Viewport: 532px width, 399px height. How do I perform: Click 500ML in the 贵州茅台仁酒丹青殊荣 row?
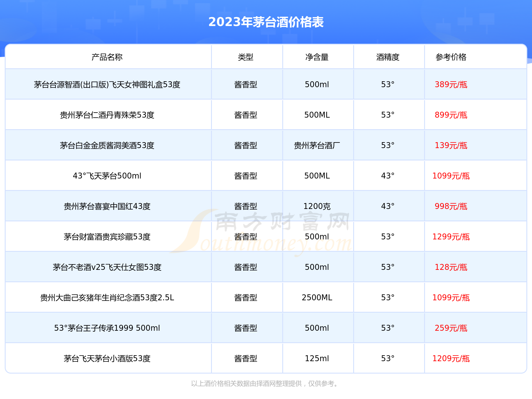click(x=317, y=115)
